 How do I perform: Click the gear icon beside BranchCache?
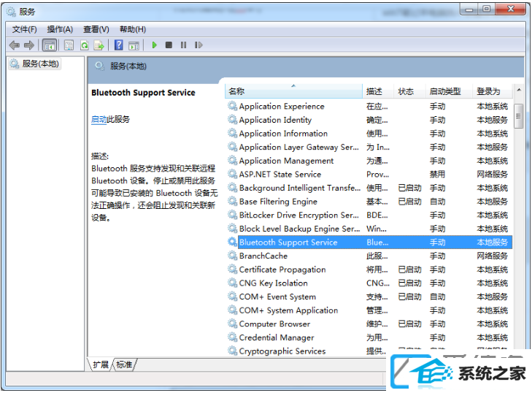coord(232,256)
